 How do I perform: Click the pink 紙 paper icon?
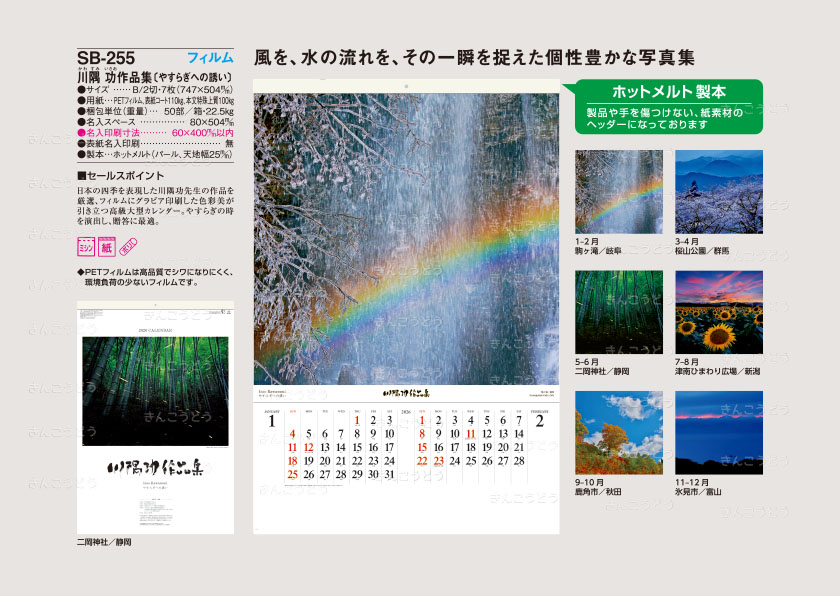pyautogui.click(x=107, y=247)
